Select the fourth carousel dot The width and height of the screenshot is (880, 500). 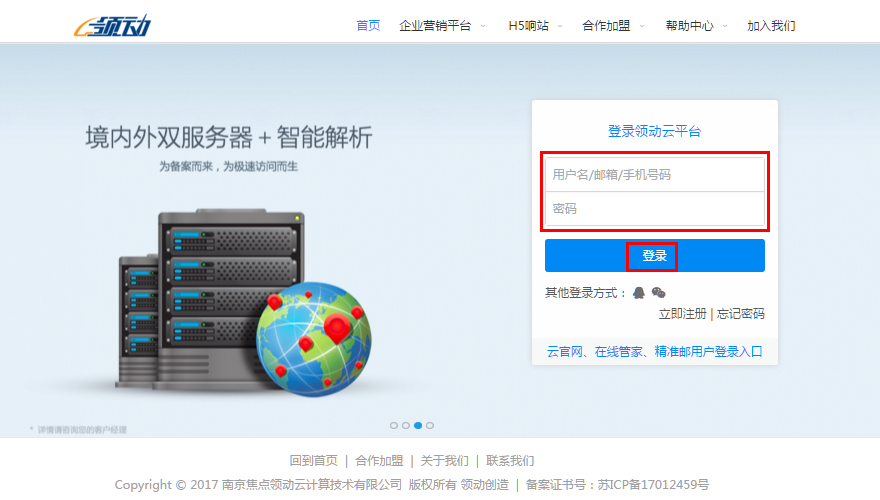click(430, 425)
